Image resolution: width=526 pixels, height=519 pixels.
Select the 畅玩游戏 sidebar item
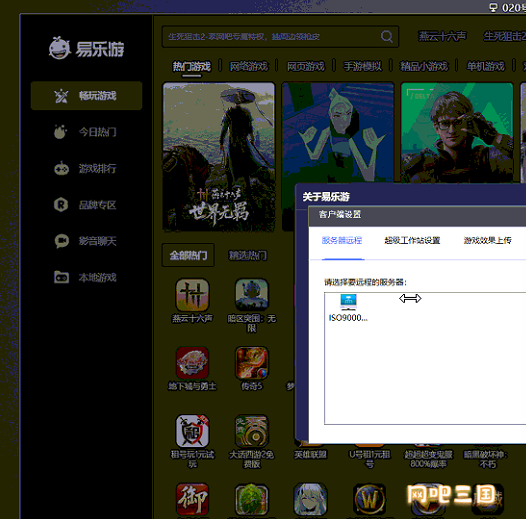point(87,96)
